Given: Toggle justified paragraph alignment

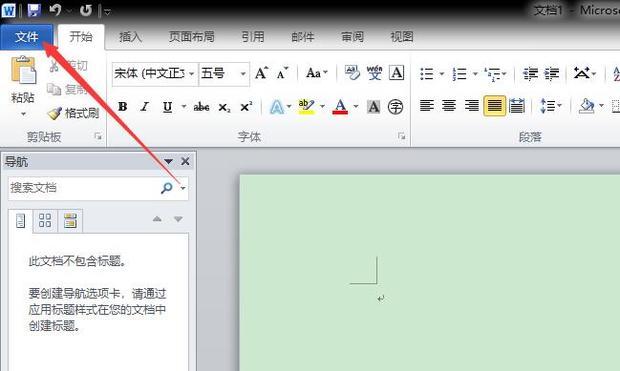Looking at the screenshot, I should pyautogui.click(x=494, y=106).
